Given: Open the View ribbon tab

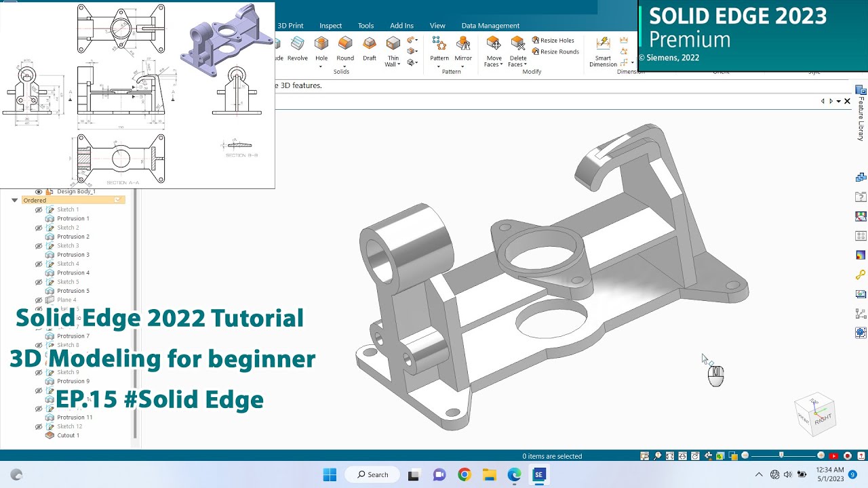Looking at the screenshot, I should point(437,26).
